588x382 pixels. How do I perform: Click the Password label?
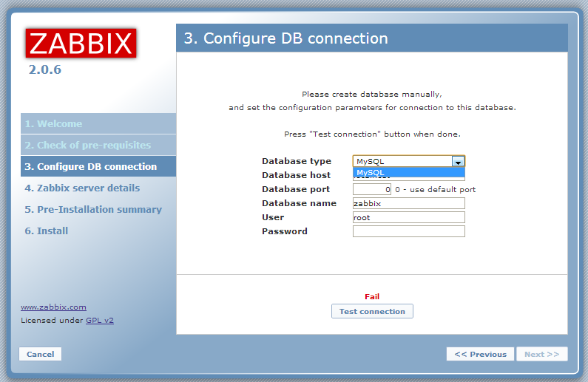pos(284,231)
